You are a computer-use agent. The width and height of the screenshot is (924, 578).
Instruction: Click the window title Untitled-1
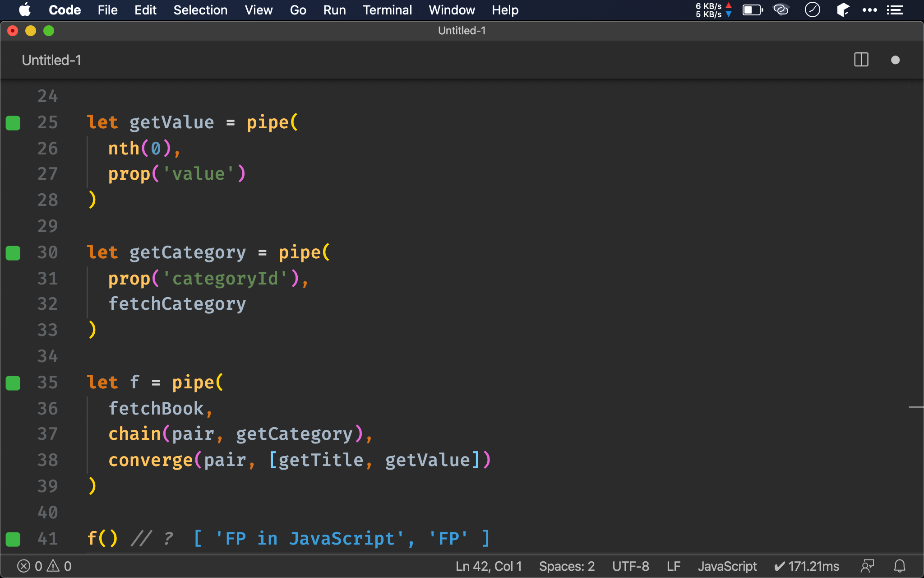click(462, 31)
